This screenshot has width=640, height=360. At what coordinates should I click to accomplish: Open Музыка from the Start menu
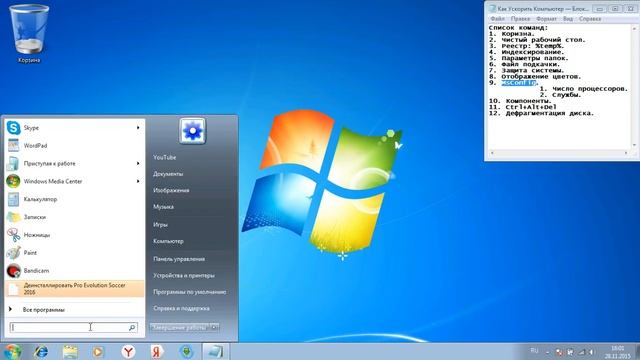click(163, 207)
